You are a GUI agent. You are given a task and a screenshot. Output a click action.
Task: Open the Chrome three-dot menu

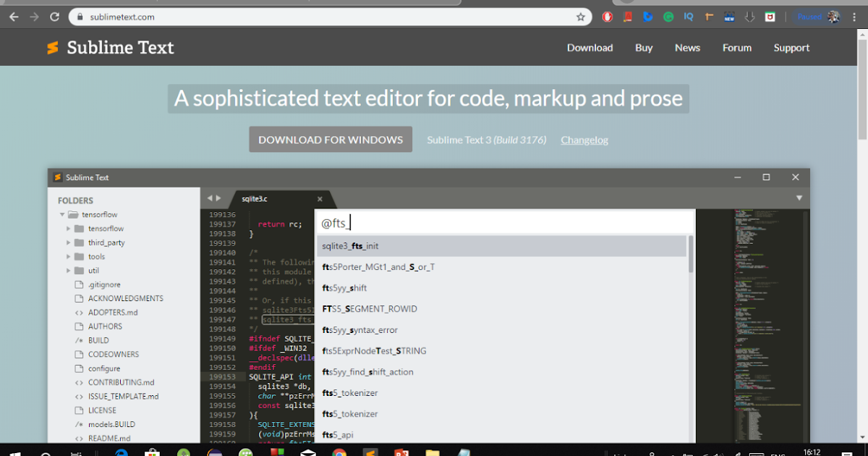point(856,16)
